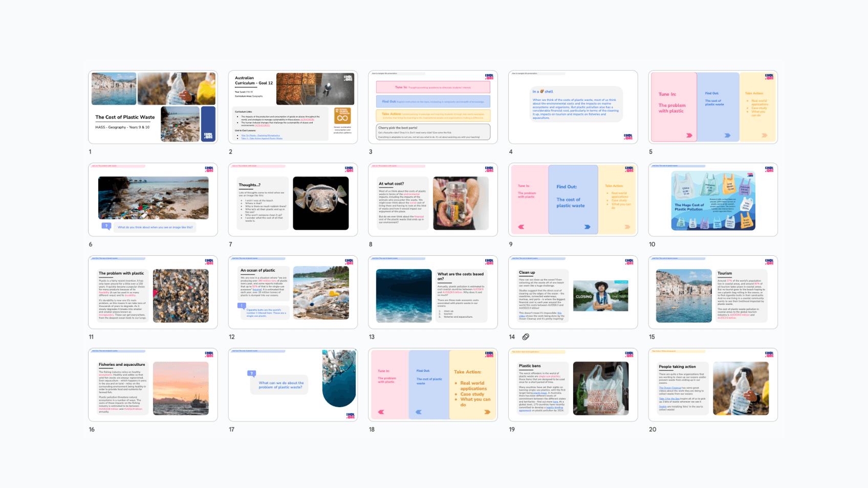The image size is (868, 488).
Task: Open 'The Cost of Plastic Waste' title slide
Action: click(x=153, y=107)
